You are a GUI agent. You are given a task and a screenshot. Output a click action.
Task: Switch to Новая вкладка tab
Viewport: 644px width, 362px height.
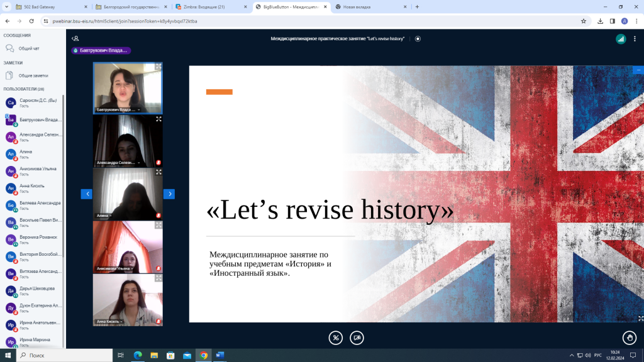[370, 7]
